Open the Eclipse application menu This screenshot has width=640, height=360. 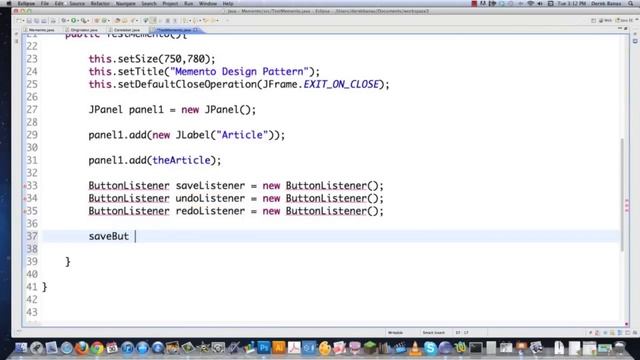26,4
